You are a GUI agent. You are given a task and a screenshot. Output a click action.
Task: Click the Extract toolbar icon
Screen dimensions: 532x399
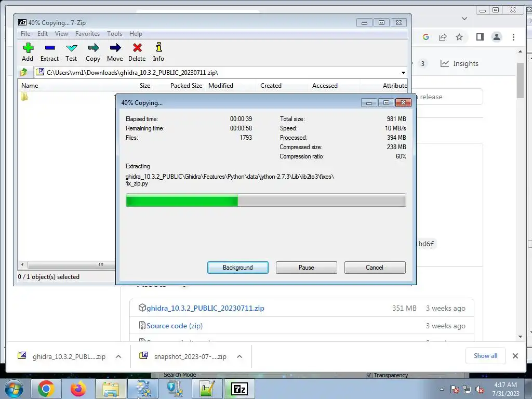tap(49, 52)
